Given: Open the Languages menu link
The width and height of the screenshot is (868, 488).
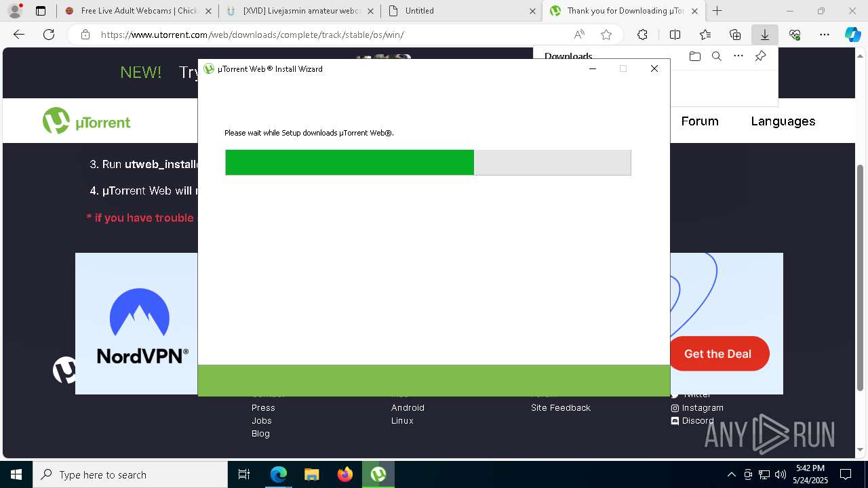Looking at the screenshot, I should [x=783, y=121].
